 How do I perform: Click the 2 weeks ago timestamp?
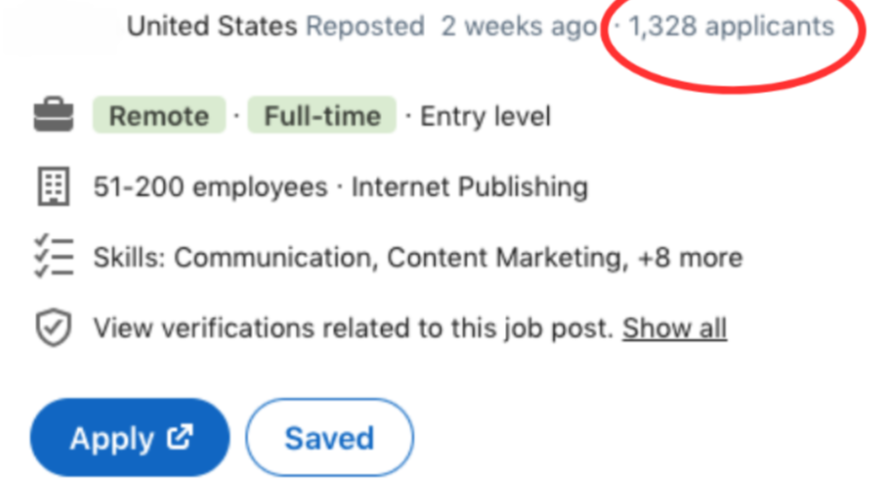518,26
